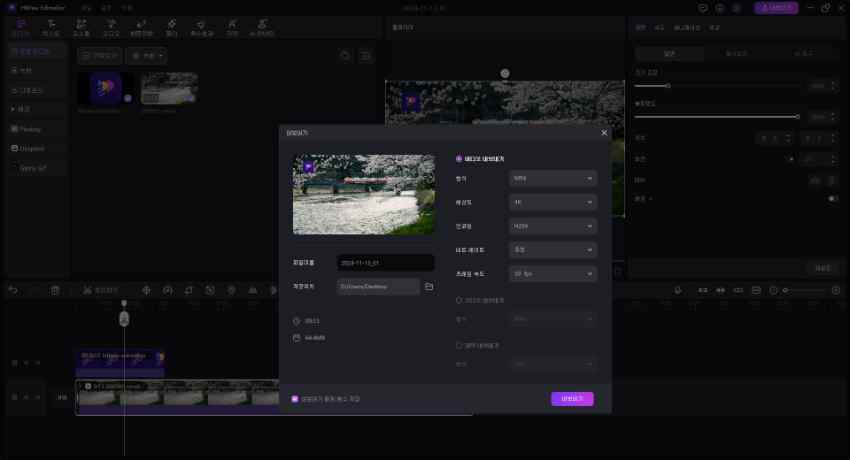Click the folder browse icon beside save path
Image resolution: width=850 pixels, height=460 pixels.
429,287
